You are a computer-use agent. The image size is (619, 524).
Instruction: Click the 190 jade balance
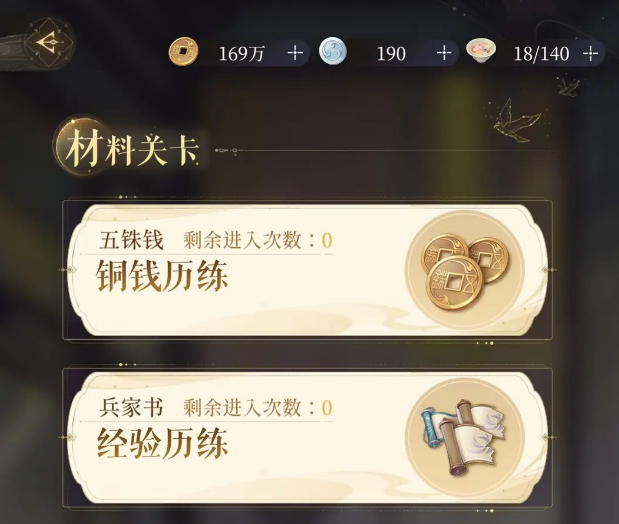coord(391,54)
